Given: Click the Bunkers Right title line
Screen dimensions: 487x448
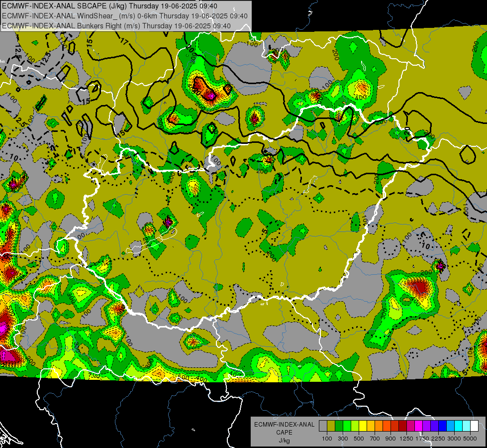Looking at the screenshot, I should point(116,25).
